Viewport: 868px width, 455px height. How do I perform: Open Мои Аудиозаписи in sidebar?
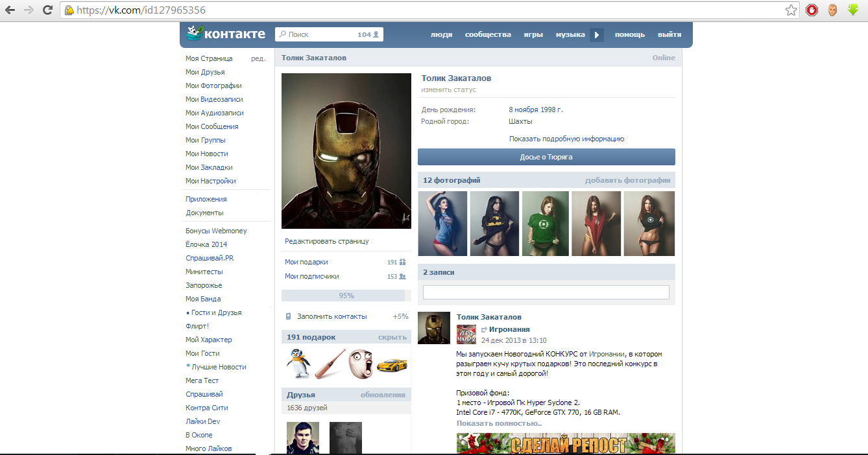coord(215,113)
